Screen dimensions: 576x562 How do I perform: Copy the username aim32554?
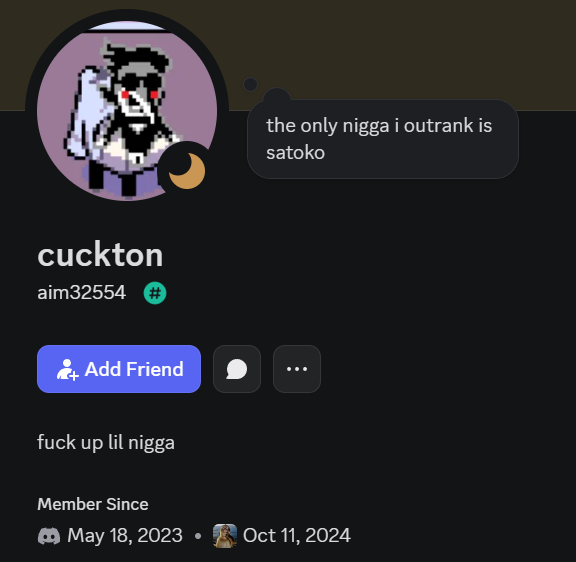[x=82, y=293]
